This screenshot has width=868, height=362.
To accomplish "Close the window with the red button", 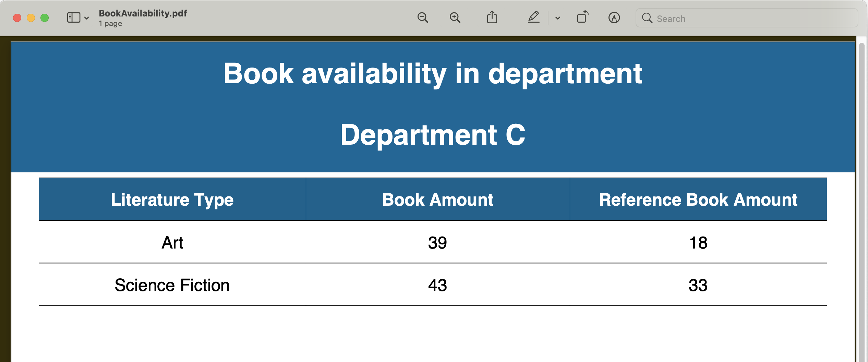I will 17,18.
